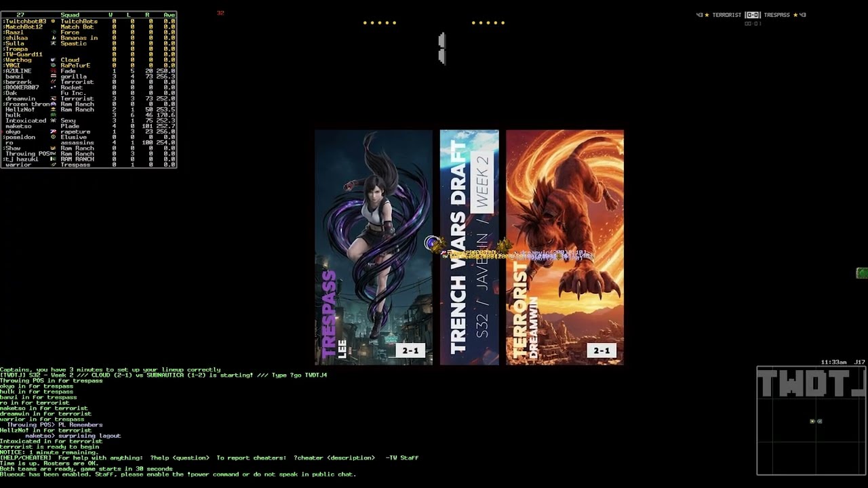Image resolution: width=868 pixels, height=488 pixels.
Task: Click squad name Plade
Action: tap(70, 126)
